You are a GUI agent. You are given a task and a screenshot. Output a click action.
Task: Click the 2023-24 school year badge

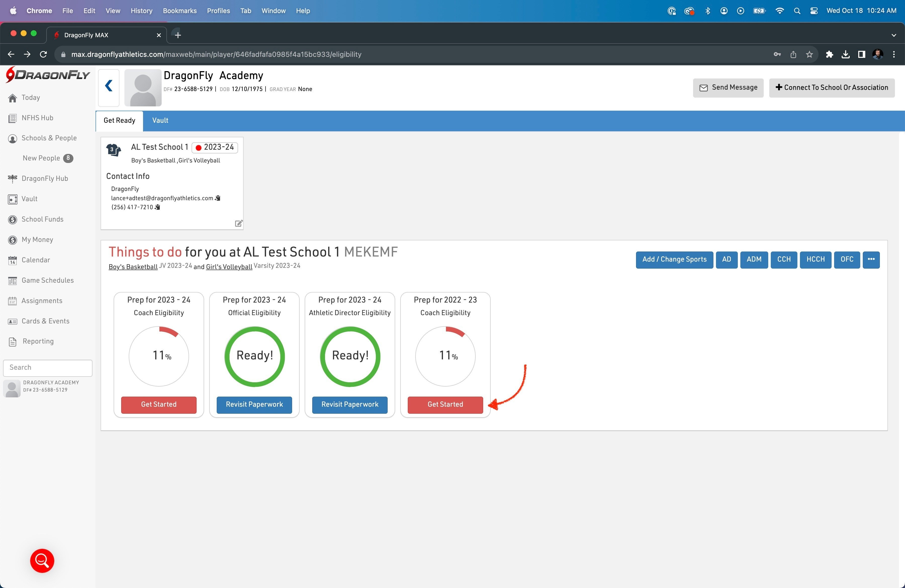pyautogui.click(x=215, y=147)
